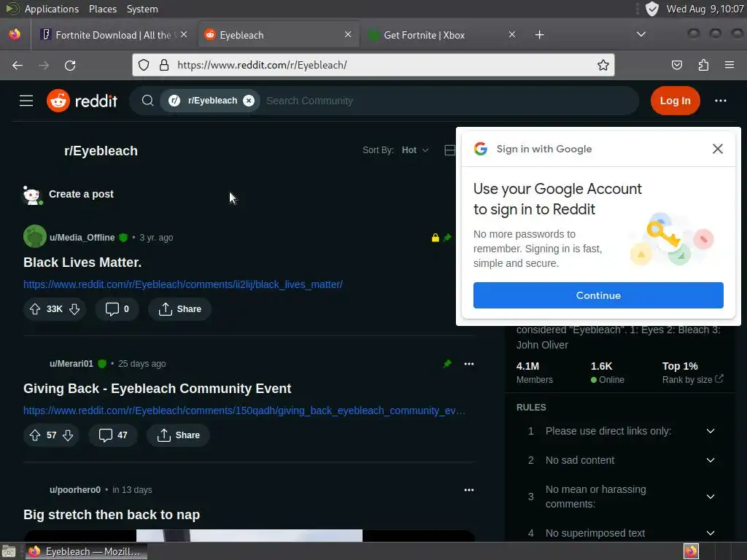The image size is (747, 560).
Task: Open Giving Back - Eyebleach Community Event post
Action: point(158,389)
